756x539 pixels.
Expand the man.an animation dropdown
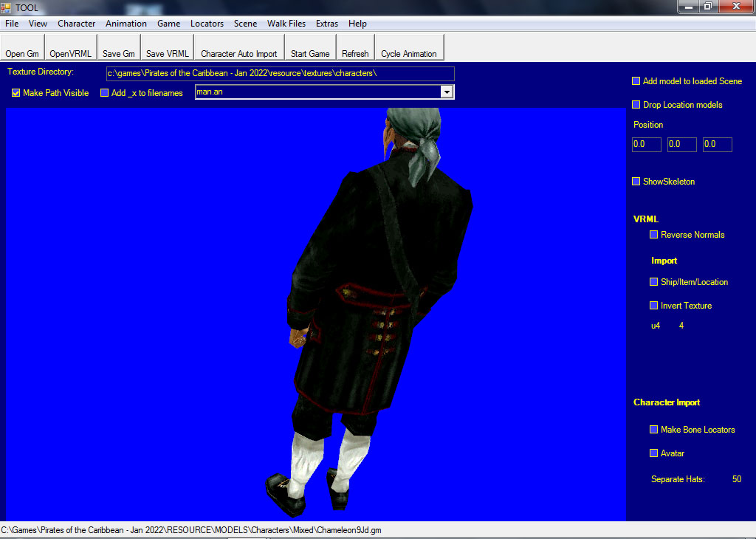(446, 92)
